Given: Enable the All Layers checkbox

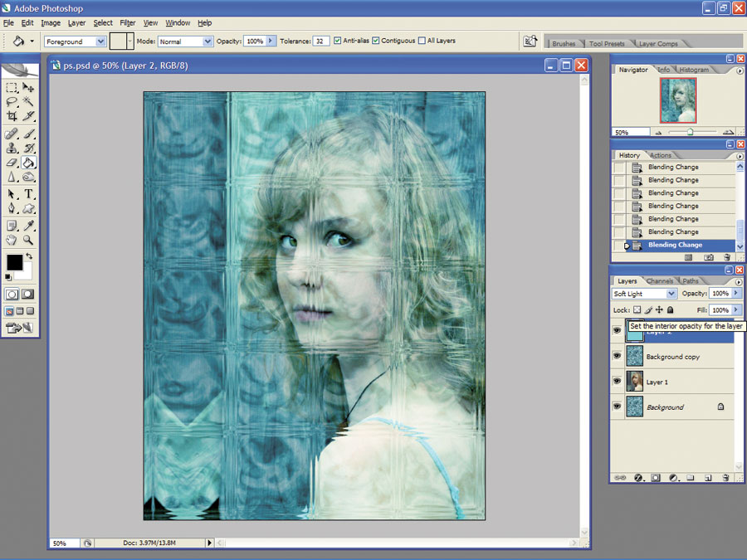Looking at the screenshot, I should [422, 41].
